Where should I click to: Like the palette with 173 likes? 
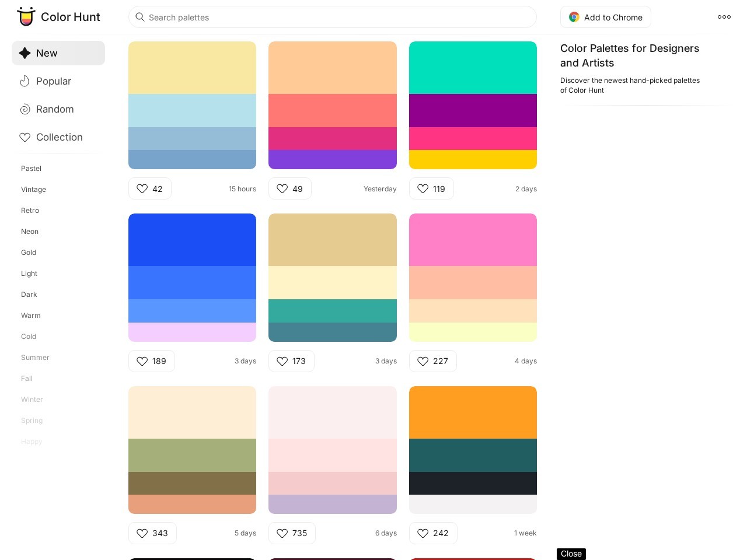coord(291,361)
